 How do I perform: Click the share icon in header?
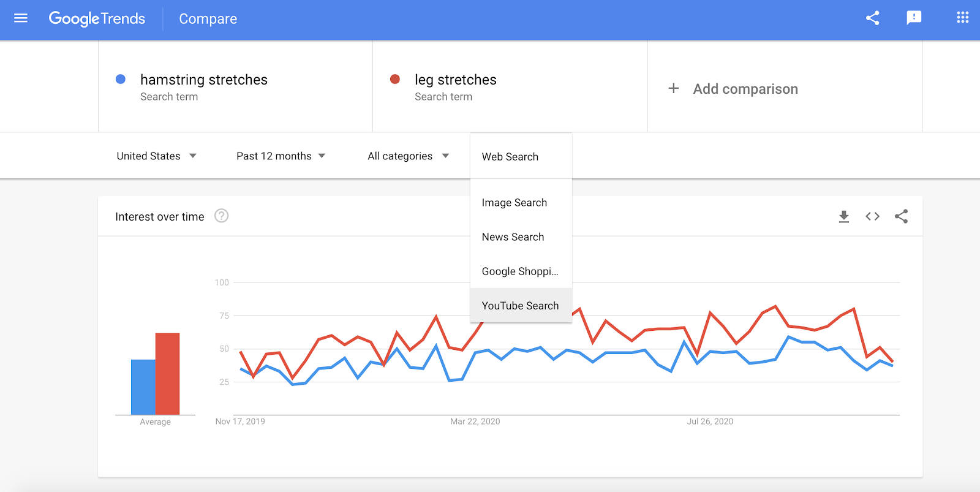point(872,18)
